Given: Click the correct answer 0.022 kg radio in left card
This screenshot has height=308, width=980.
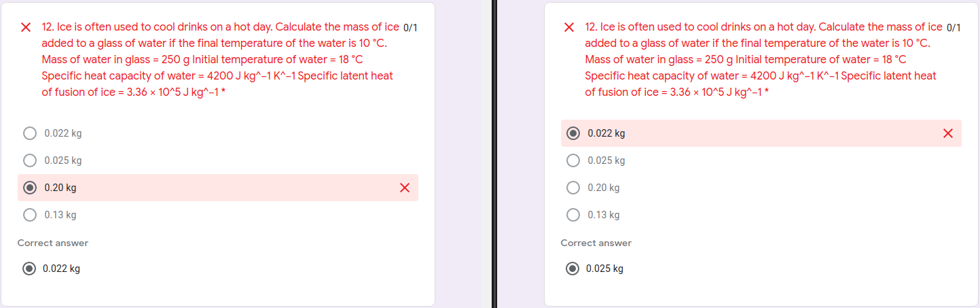Looking at the screenshot, I should point(29,269).
